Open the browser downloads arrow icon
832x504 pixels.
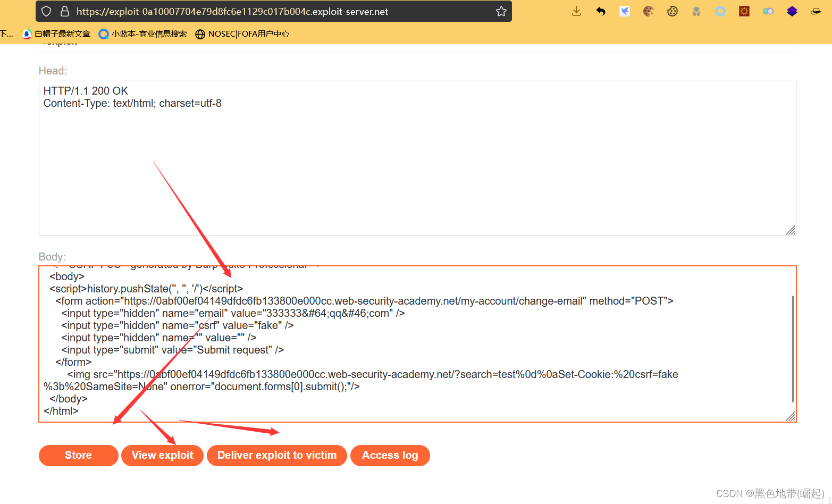[x=576, y=11]
